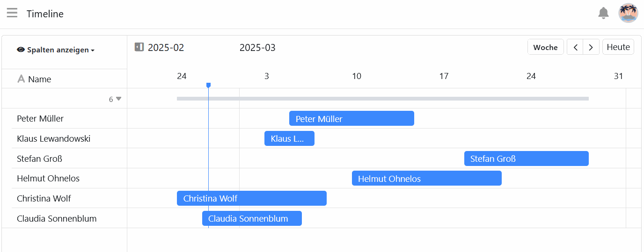Screen dimensions: 644x252
Task: Open the notifications bell
Action: tap(603, 13)
